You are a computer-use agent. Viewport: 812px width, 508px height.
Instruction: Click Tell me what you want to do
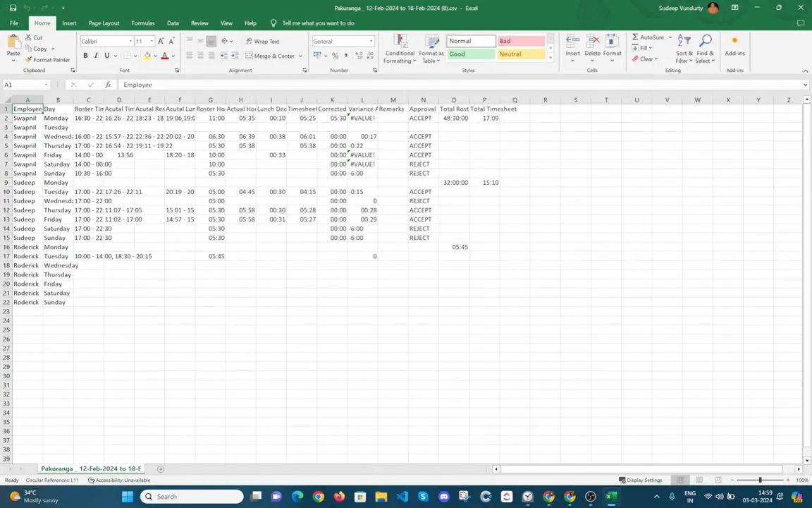318,23
